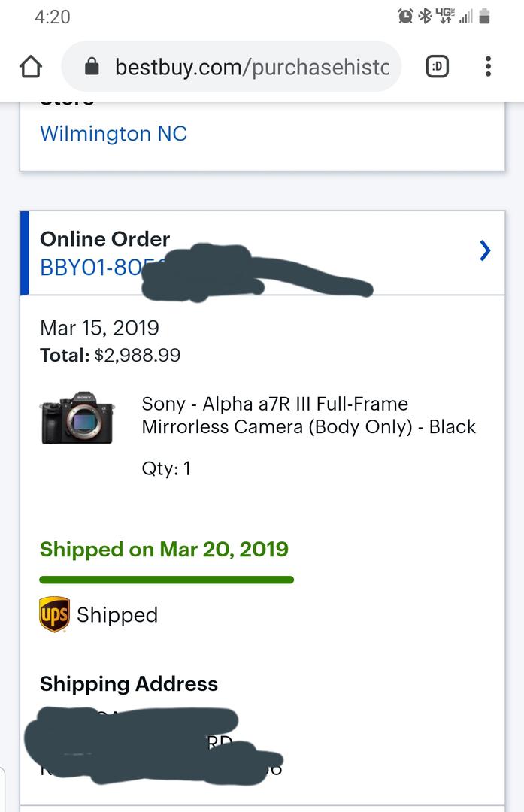
Task: Click the UPS logo icon
Action: click(54, 615)
